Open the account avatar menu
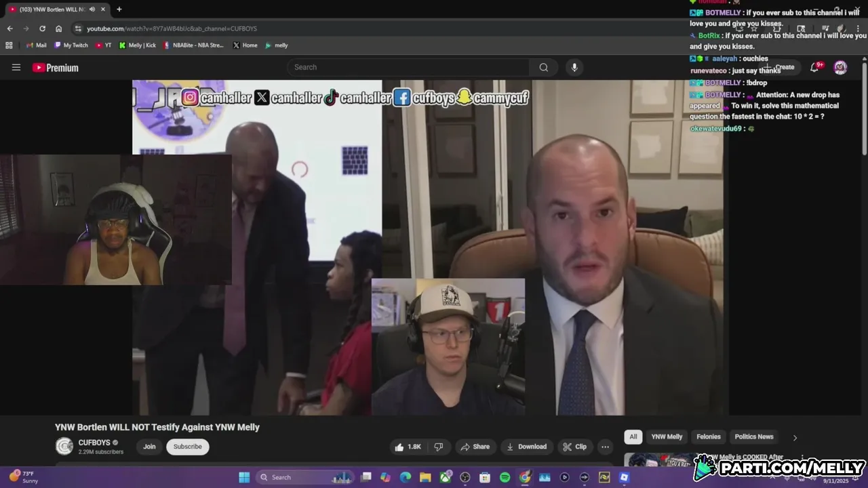The height and width of the screenshot is (488, 868). point(840,67)
